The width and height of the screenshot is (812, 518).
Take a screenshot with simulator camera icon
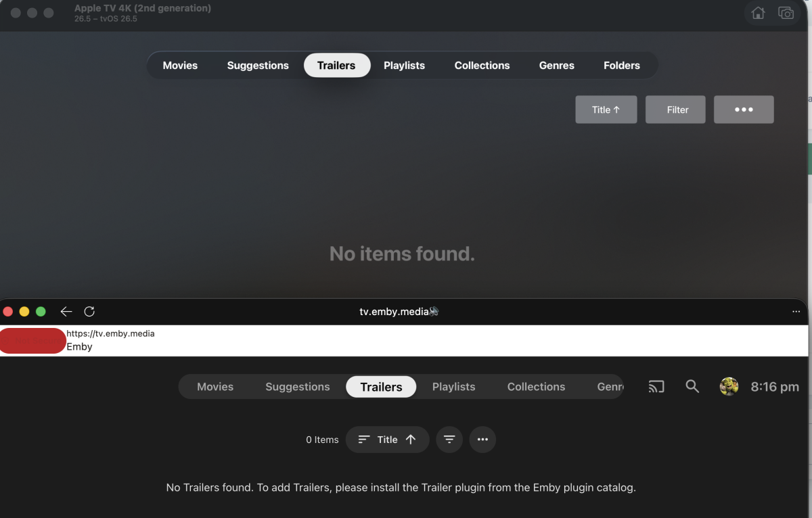(x=786, y=13)
